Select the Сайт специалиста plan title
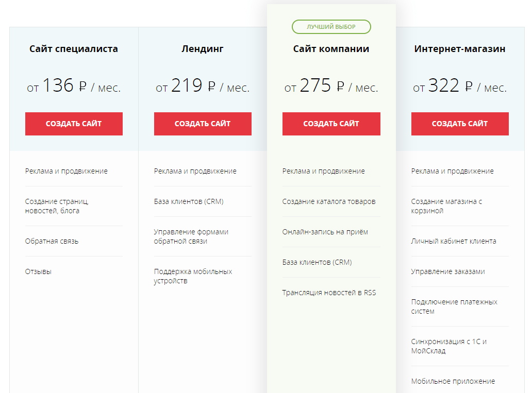532x393 pixels. pyautogui.click(x=74, y=49)
